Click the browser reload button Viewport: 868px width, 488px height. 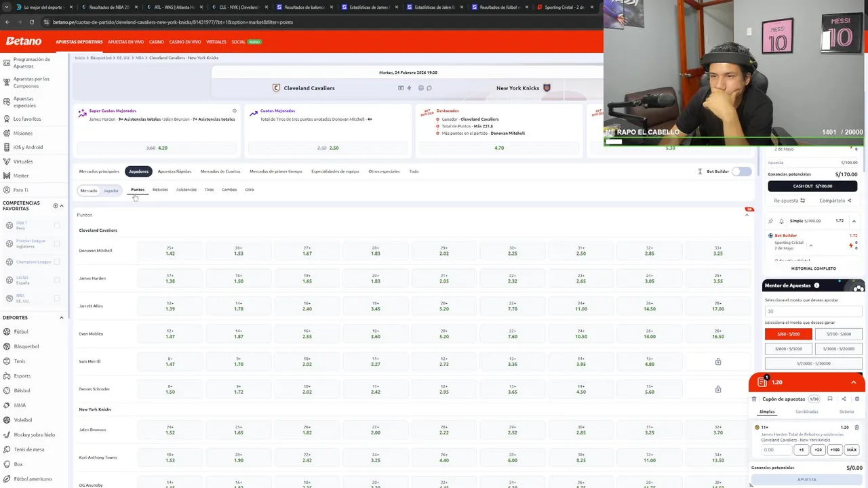coord(31,22)
